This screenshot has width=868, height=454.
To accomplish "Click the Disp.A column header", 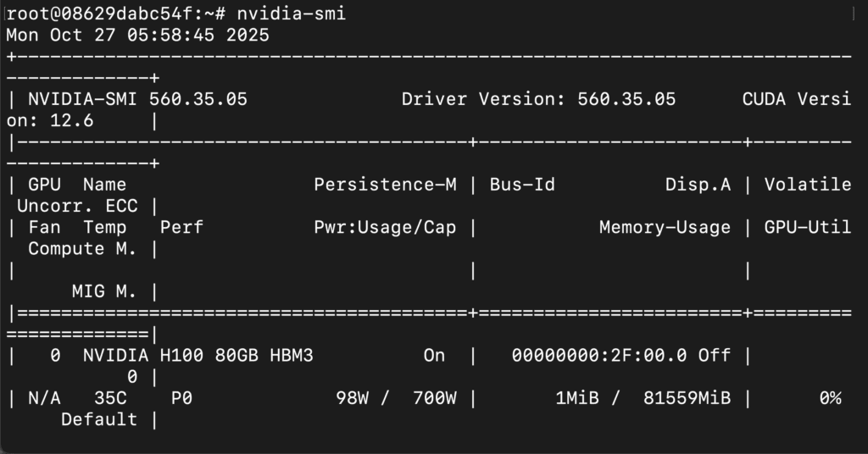I will (698, 185).
